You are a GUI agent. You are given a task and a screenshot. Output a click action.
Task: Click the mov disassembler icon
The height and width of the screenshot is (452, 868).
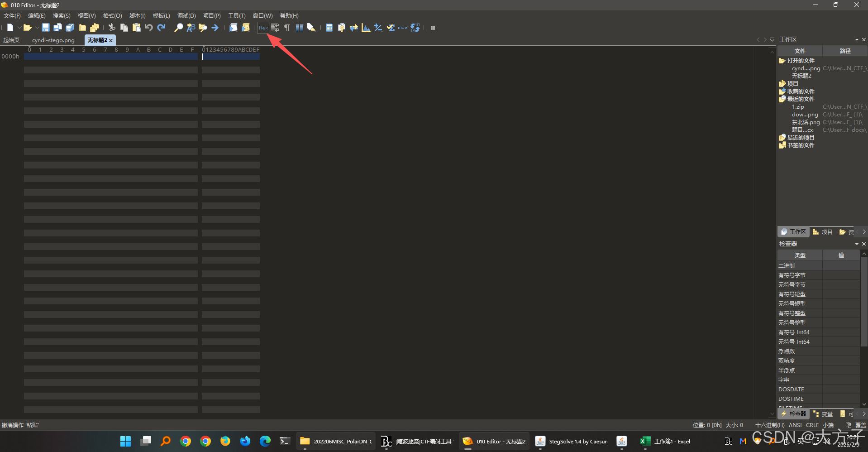[x=402, y=28]
